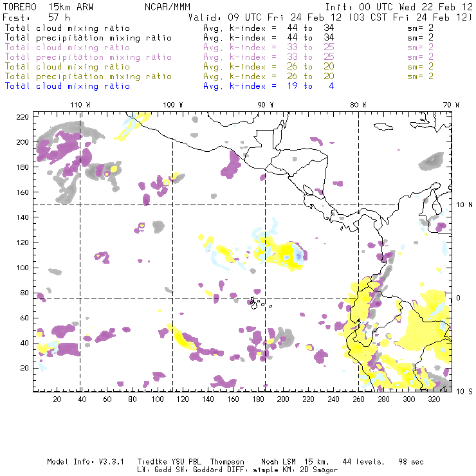Viewport: 476px width, 476px height.
Task: Click the '70 W' longitude label
Action: (451, 105)
